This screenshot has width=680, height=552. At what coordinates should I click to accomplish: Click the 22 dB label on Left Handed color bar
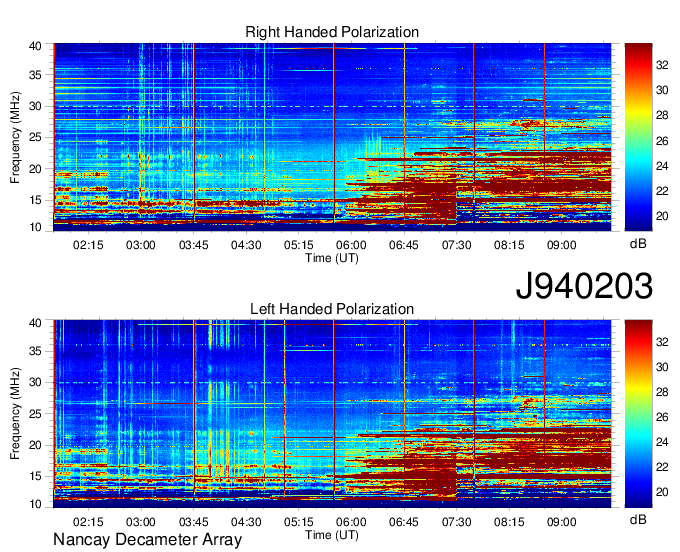click(662, 467)
